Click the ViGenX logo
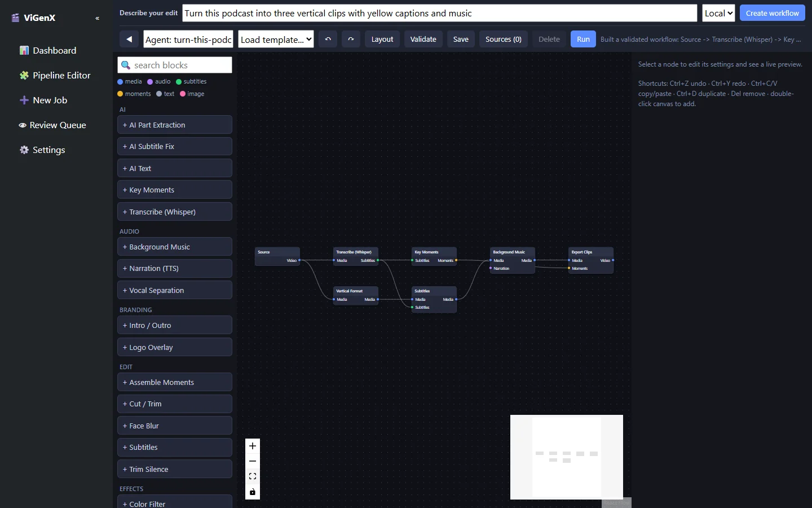 34,17
